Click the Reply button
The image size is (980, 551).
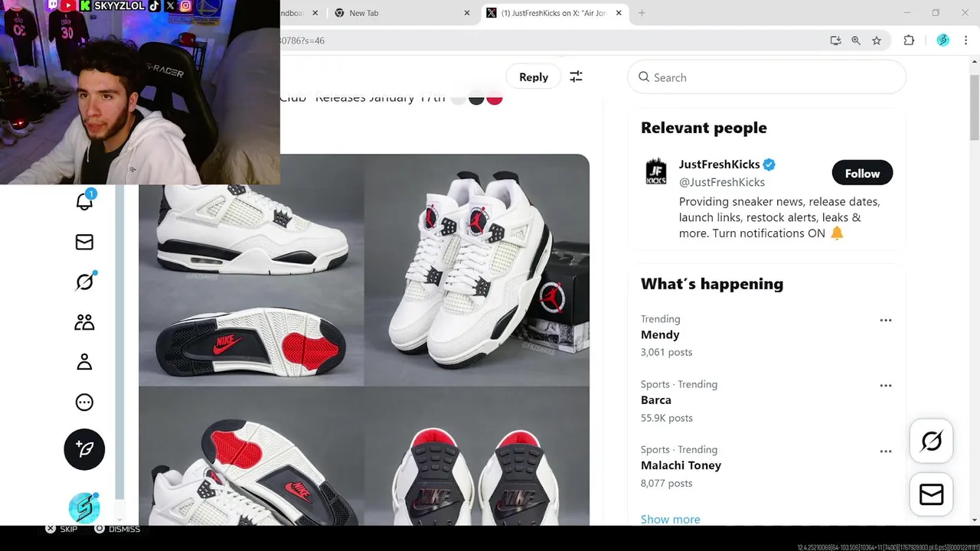pyautogui.click(x=534, y=77)
